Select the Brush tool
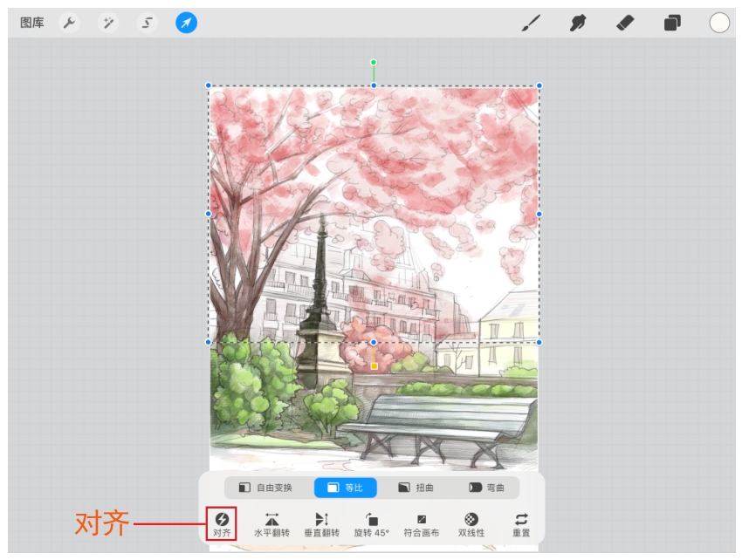Screen dimensions: 749x560 click(531, 23)
